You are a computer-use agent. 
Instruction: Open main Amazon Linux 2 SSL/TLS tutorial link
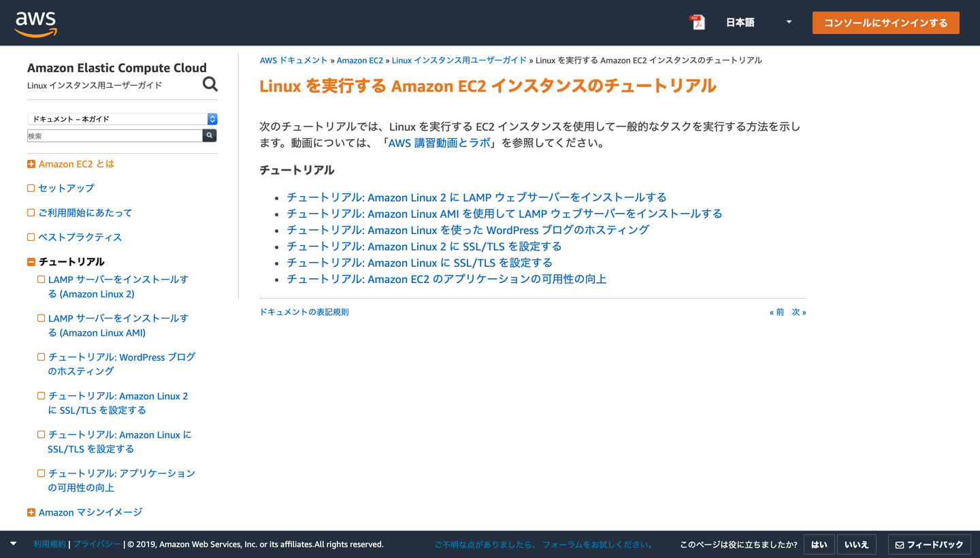coord(424,246)
